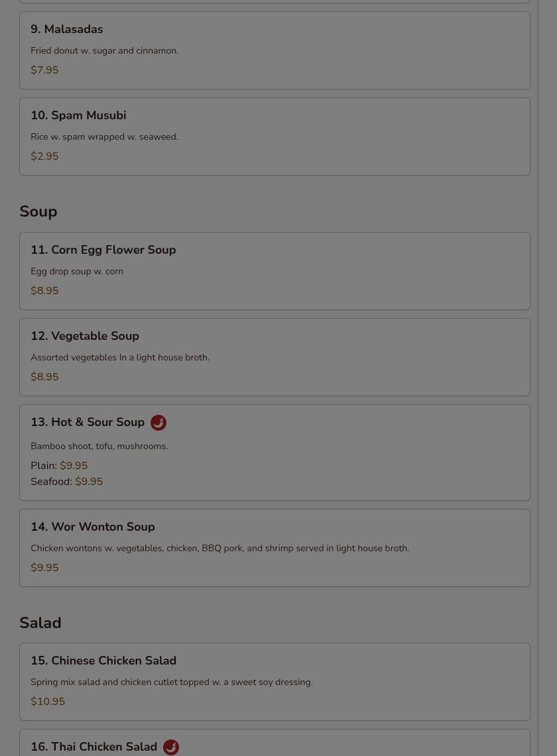Click the Plain $9.95 price option
This screenshot has height=756, width=557.
(x=59, y=465)
